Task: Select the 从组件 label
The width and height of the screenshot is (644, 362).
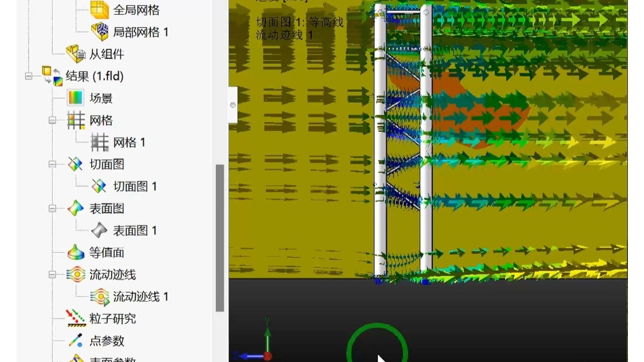Action: [107, 54]
